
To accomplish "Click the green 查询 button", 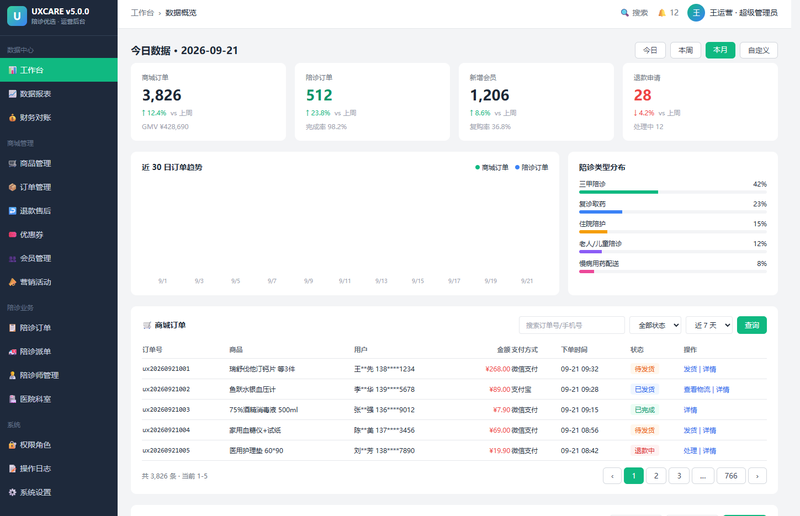I will 752,325.
